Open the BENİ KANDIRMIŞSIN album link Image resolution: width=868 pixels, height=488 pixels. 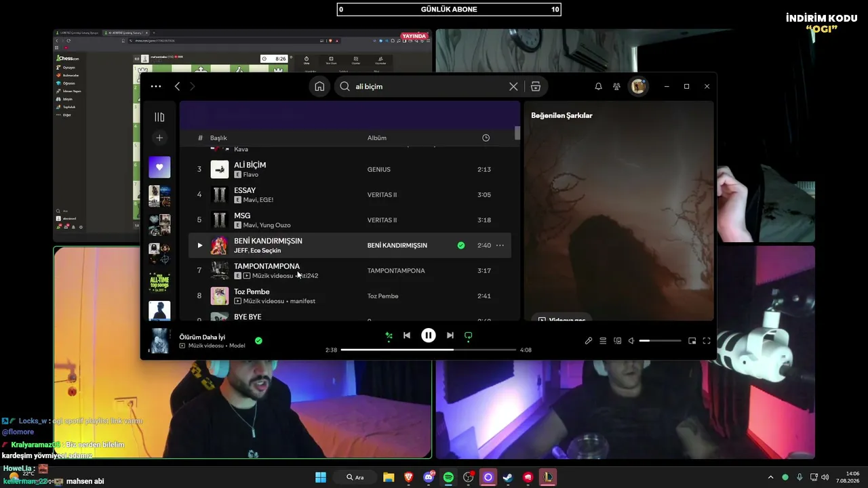click(x=397, y=245)
